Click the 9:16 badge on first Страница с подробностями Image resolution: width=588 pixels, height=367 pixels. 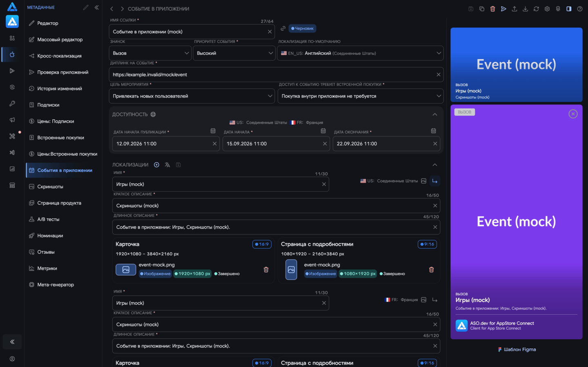click(428, 244)
